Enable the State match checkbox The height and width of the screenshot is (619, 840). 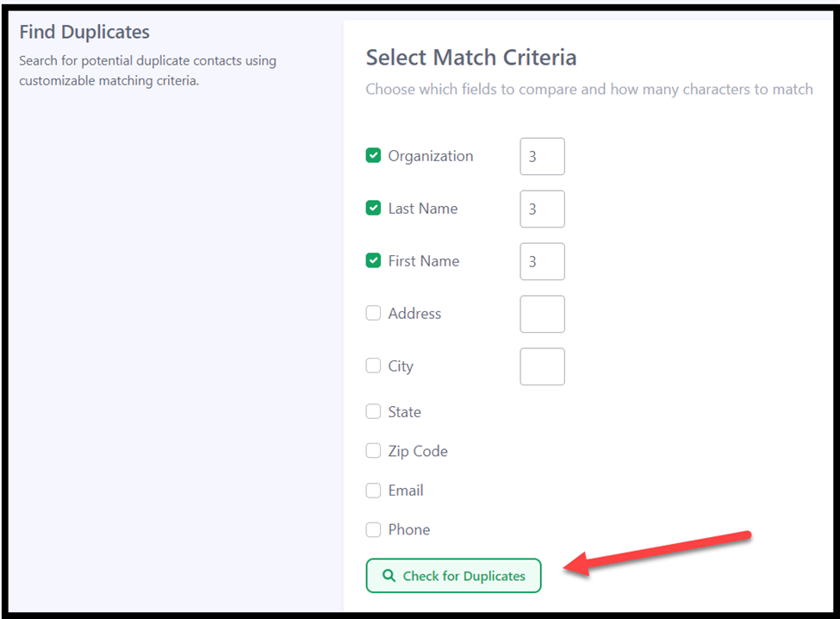coord(373,411)
